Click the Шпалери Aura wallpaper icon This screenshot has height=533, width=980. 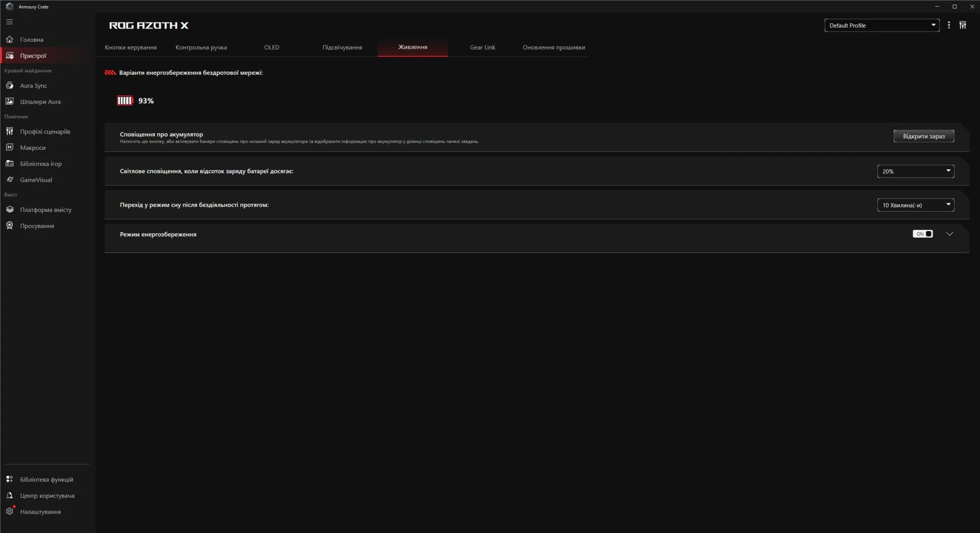point(10,101)
